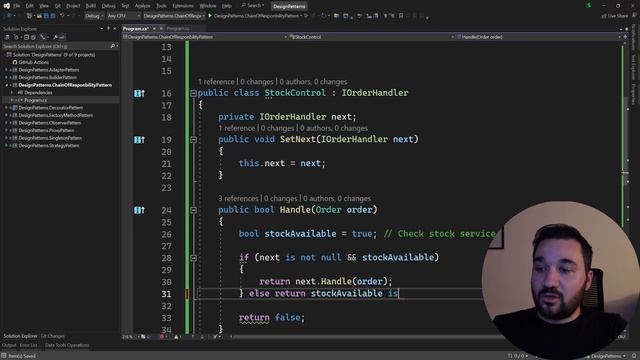Open the Analyze menu

(x=142, y=6)
